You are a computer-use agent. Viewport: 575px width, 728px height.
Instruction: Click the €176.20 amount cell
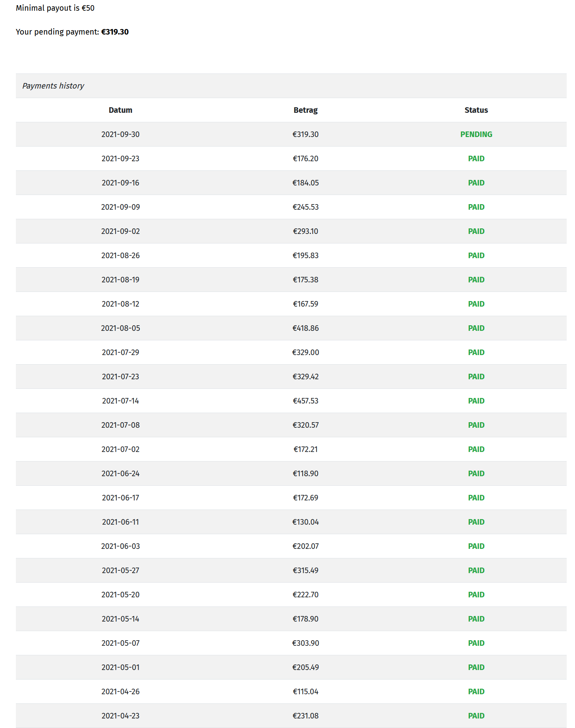305,158
